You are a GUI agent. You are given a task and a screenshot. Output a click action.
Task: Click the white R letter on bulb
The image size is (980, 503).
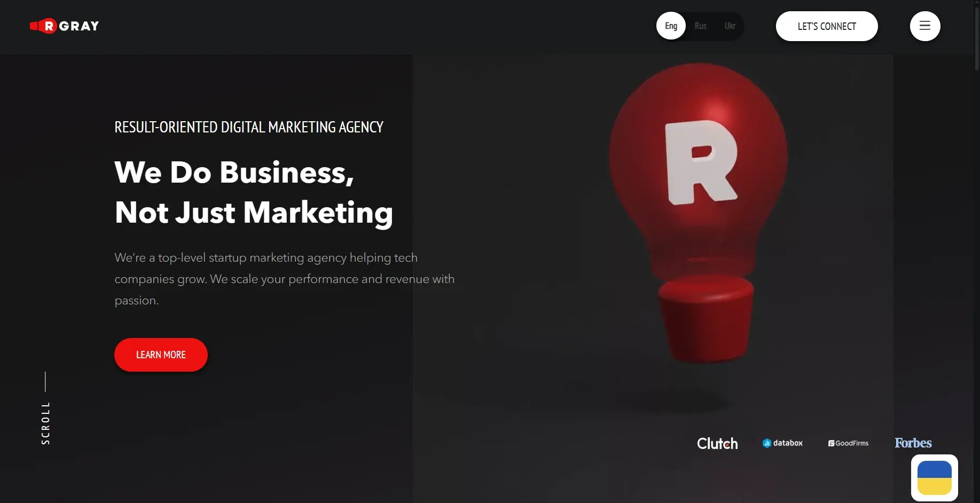(701, 162)
